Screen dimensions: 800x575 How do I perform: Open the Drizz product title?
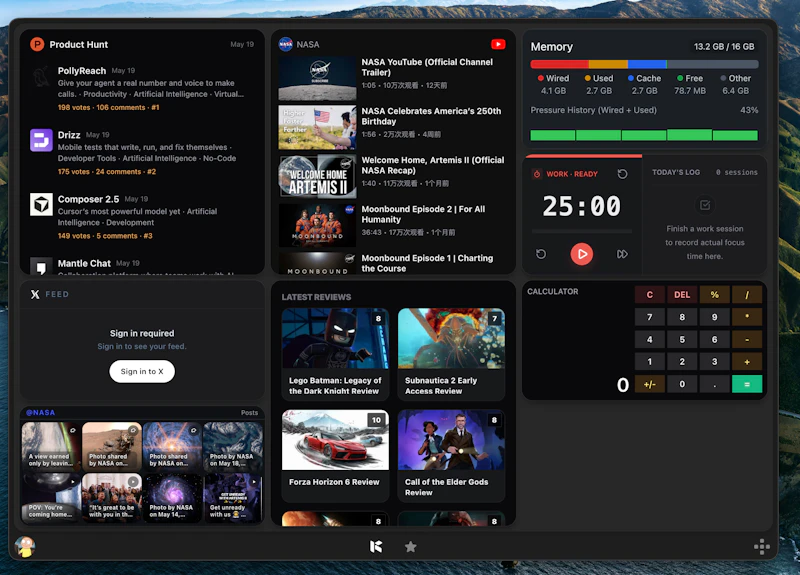tap(69, 135)
